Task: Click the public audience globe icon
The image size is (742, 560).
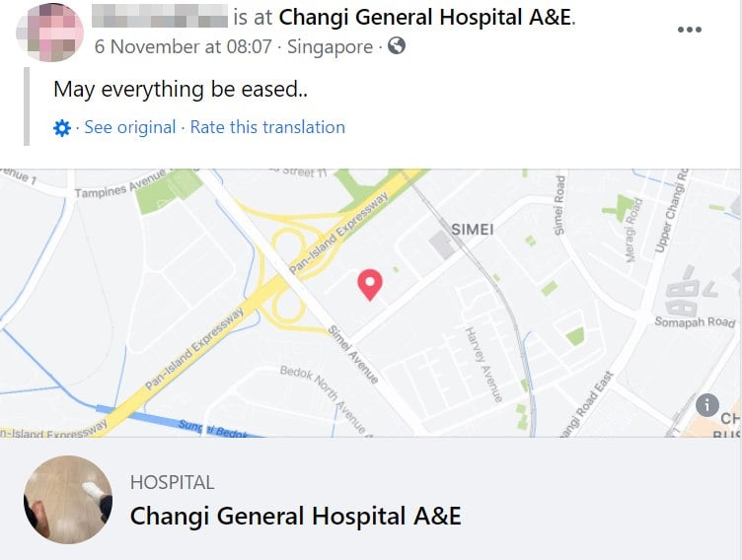Action: [x=397, y=45]
